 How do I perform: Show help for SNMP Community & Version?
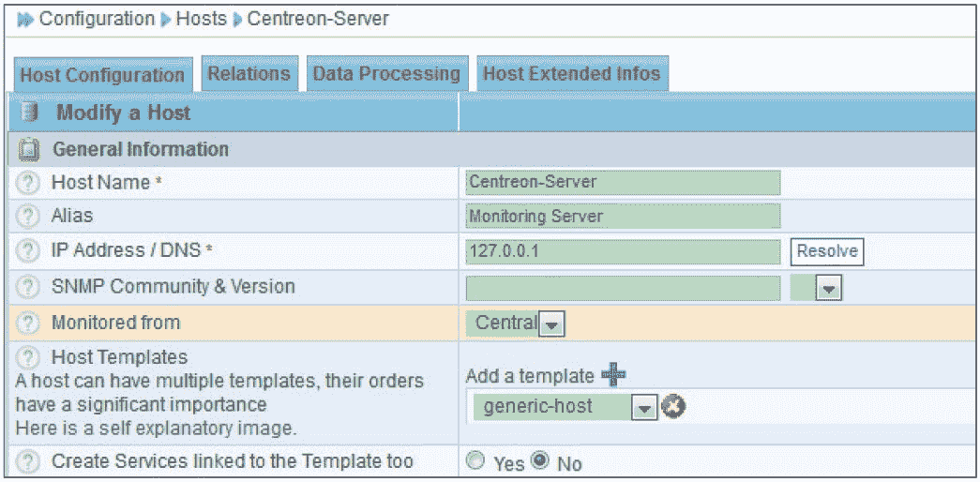[x=29, y=287]
